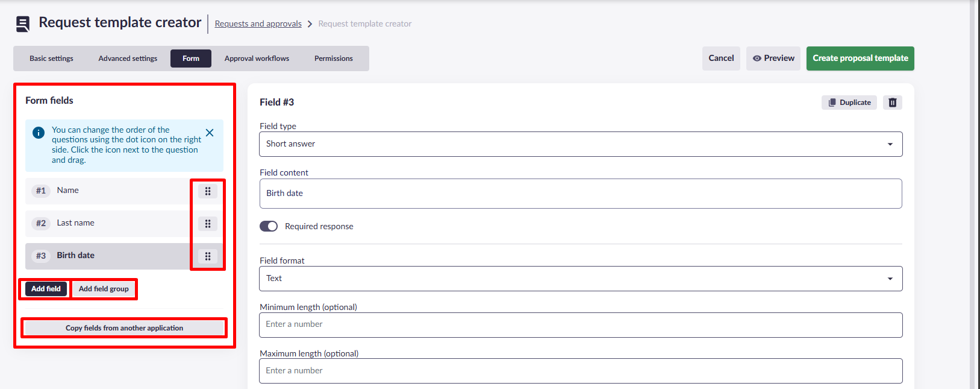This screenshot has width=980, height=389.
Task: Switch to the Advanced settings tab
Action: tap(128, 59)
